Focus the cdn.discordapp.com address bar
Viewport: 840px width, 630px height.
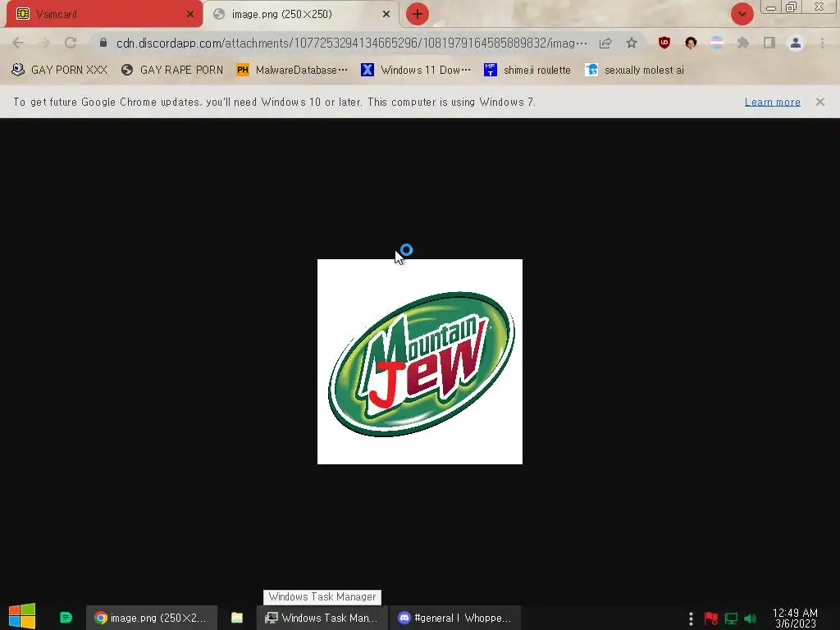click(351, 43)
